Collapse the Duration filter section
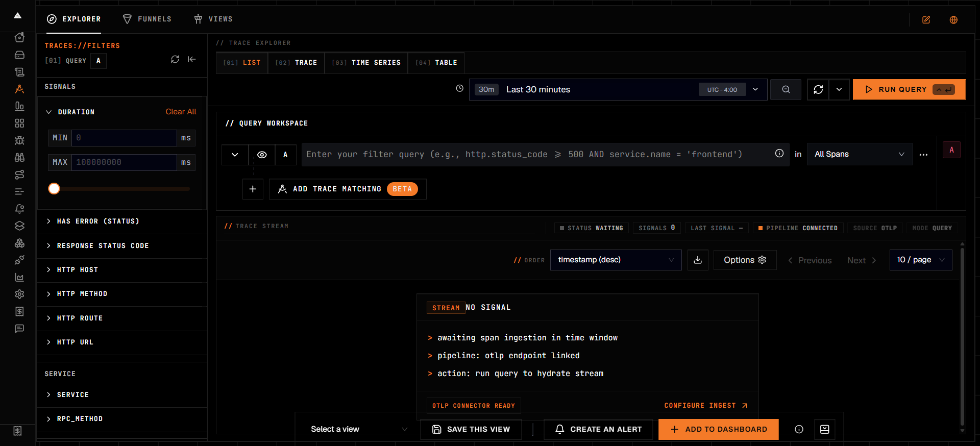The image size is (980, 446). coord(49,112)
